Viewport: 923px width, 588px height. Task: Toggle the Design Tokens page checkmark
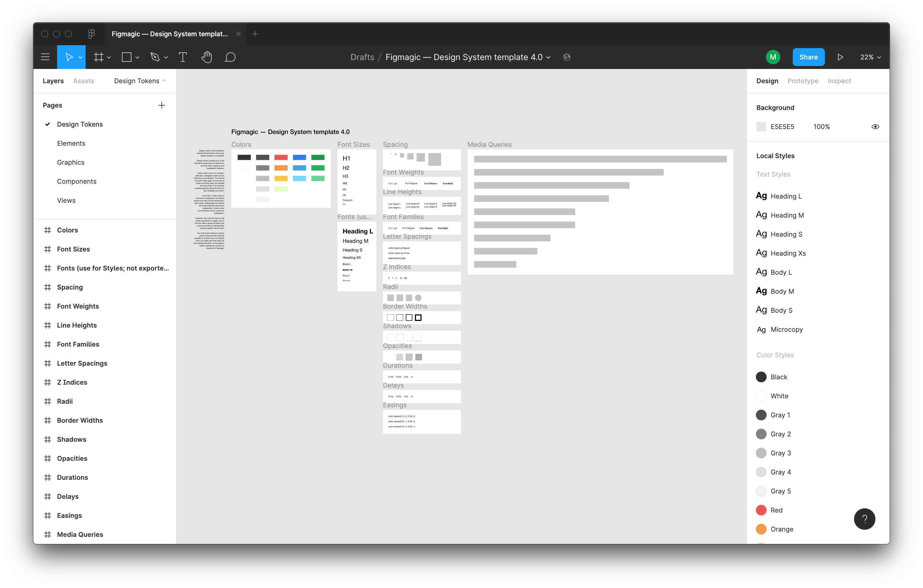(48, 124)
